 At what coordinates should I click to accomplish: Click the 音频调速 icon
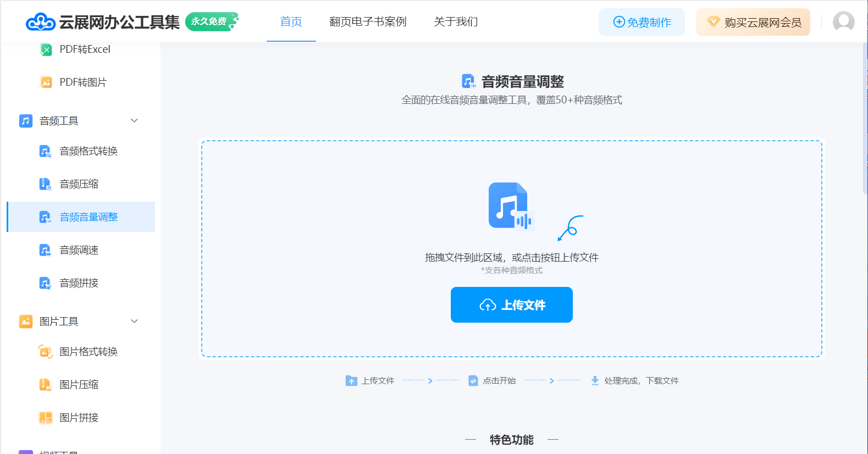point(46,250)
